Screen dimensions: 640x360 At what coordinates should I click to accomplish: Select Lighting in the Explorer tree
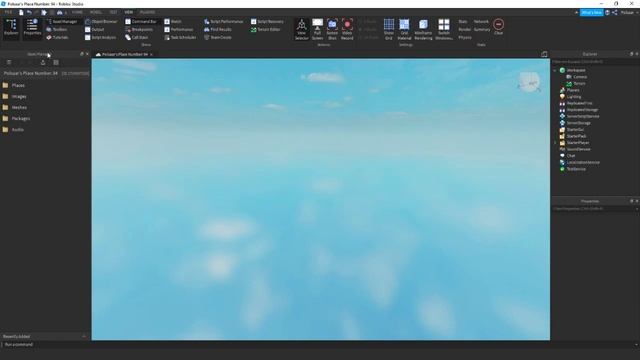pyautogui.click(x=571, y=97)
